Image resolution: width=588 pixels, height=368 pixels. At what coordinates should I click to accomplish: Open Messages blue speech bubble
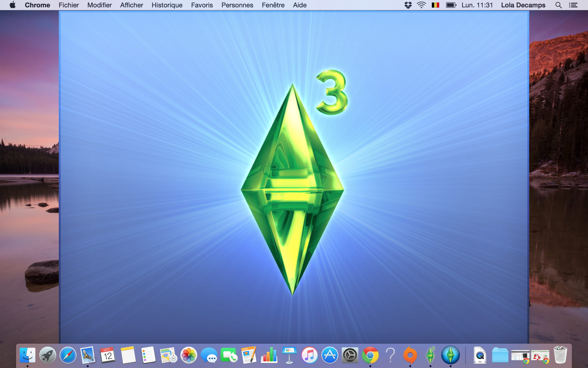click(209, 356)
